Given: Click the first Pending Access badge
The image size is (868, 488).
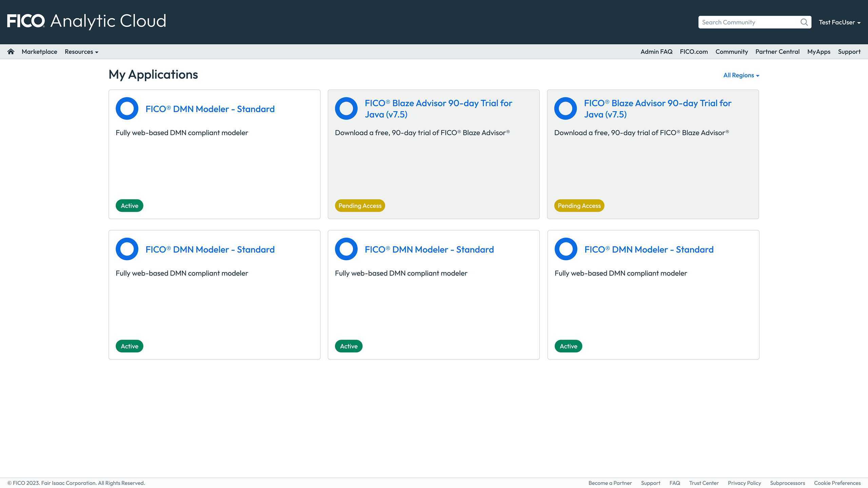Looking at the screenshot, I should (360, 206).
